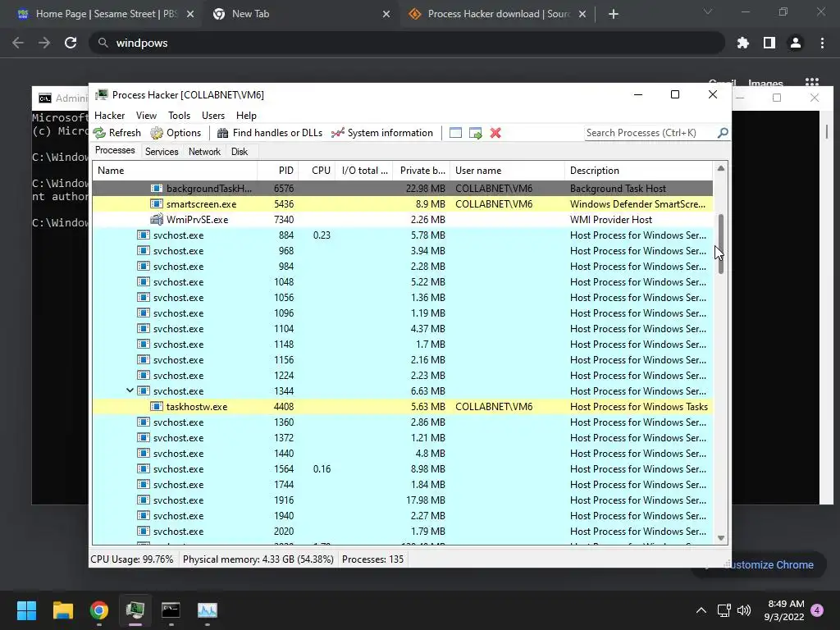The height and width of the screenshot is (630, 840).
Task: Open Chrome extensions puzzle icon
Action: [x=743, y=43]
